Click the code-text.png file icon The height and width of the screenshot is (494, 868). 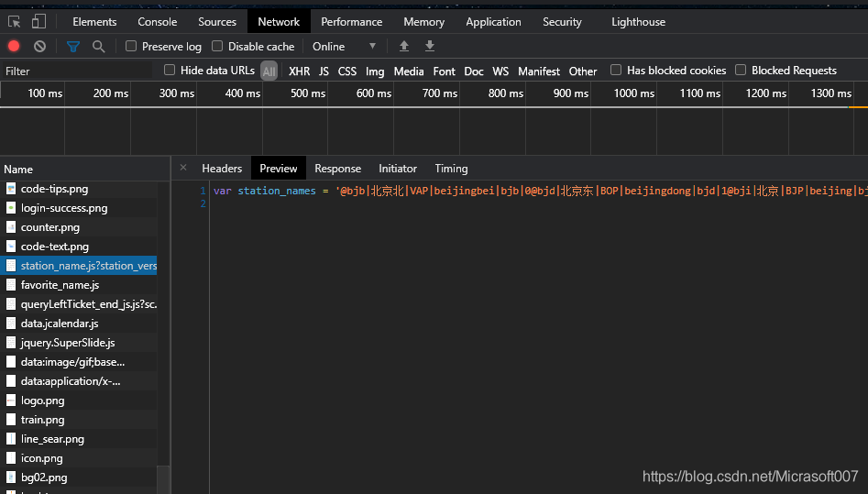click(x=11, y=247)
